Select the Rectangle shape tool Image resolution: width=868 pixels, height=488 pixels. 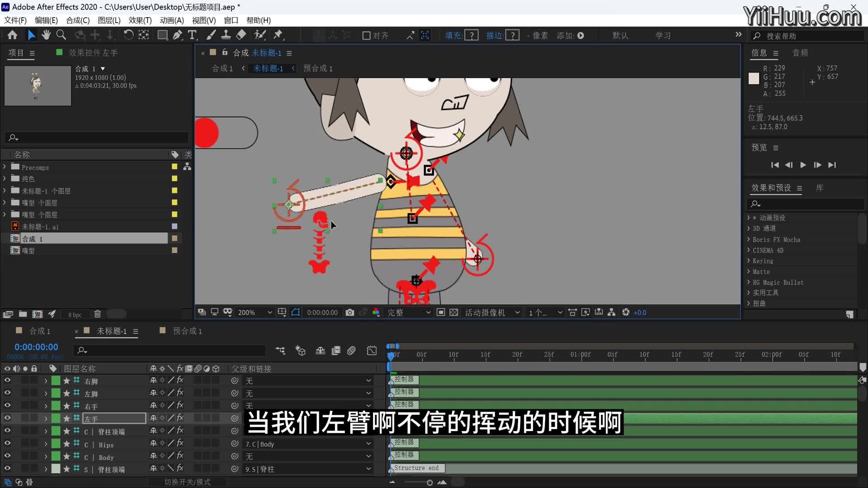[162, 35]
